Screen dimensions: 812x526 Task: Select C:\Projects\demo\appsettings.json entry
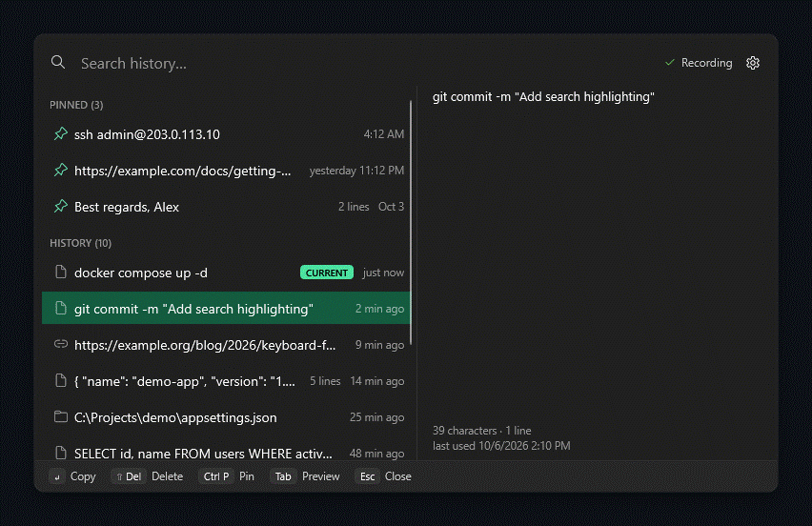click(227, 417)
